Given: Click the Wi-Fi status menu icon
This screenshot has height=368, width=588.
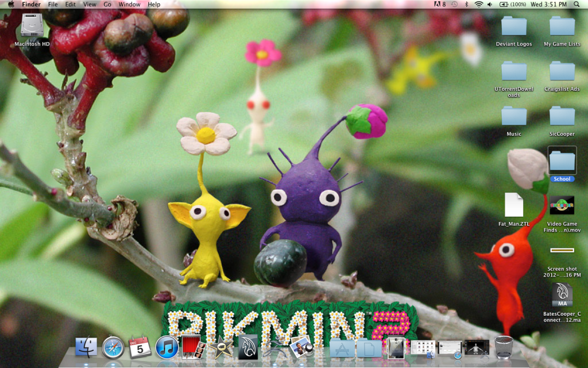Looking at the screenshot, I should [478, 4].
